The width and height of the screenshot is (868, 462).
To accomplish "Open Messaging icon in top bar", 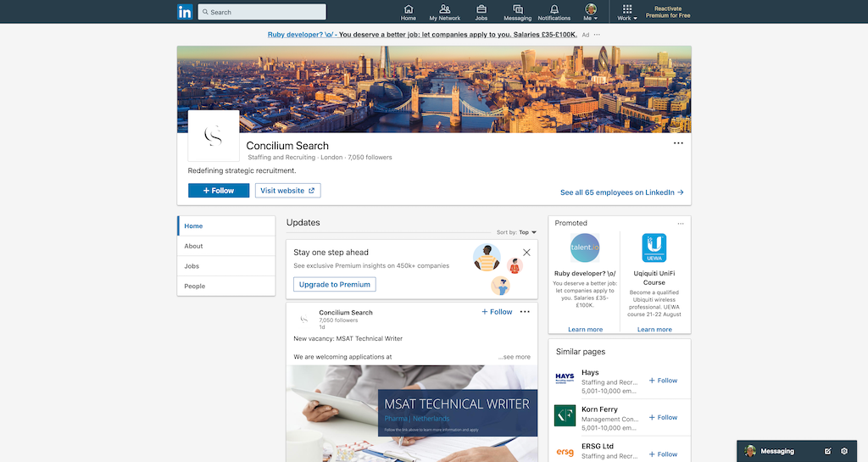I will click(518, 12).
